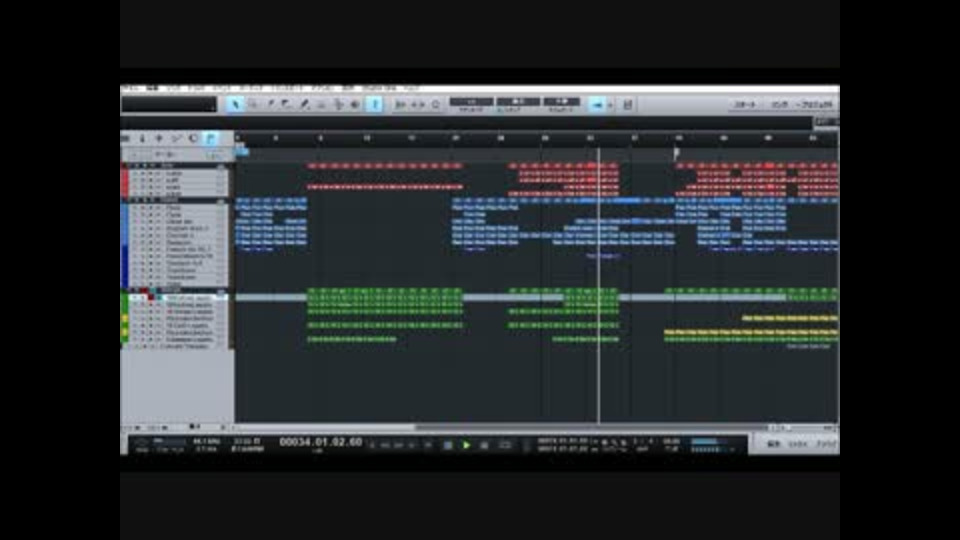Open the track list panel icon
The image size is (960, 540).
click(x=126, y=139)
